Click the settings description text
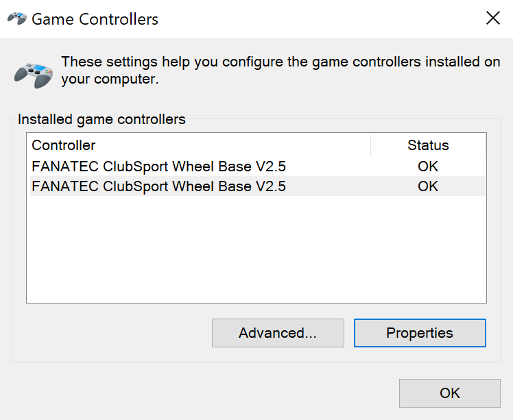Viewport: 513px width, 420px height. pyautogui.click(x=281, y=71)
